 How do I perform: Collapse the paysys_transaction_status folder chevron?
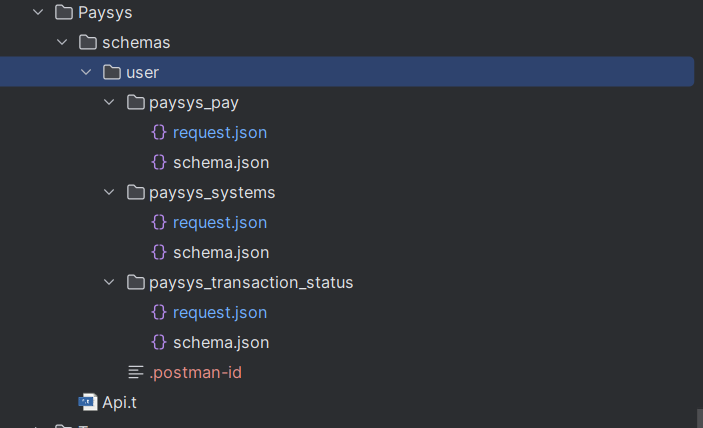(110, 283)
